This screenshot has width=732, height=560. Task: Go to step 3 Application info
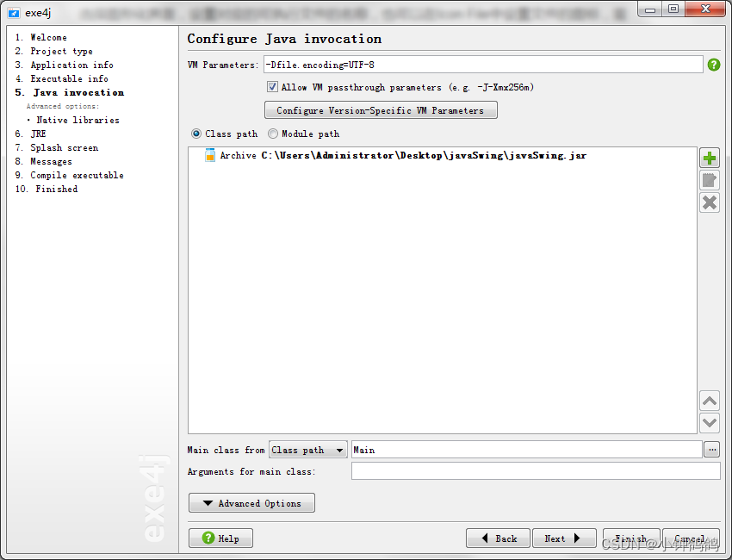[x=64, y=65]
